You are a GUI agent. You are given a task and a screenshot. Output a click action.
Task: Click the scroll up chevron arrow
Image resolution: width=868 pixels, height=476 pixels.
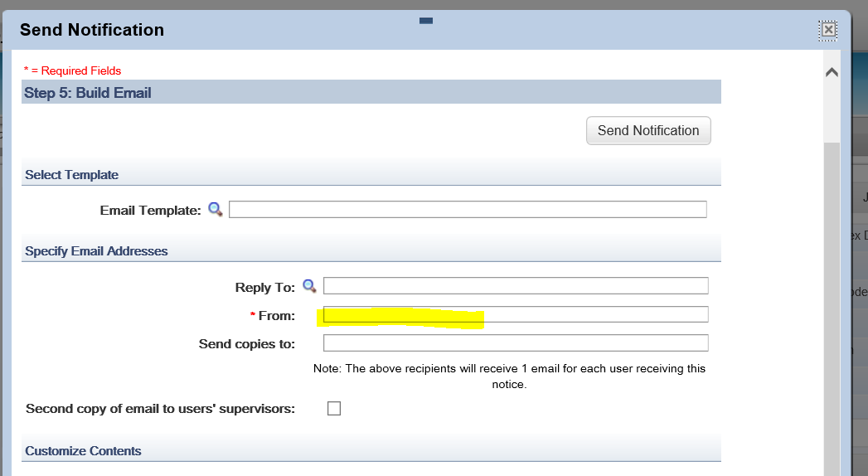(832, 72)
